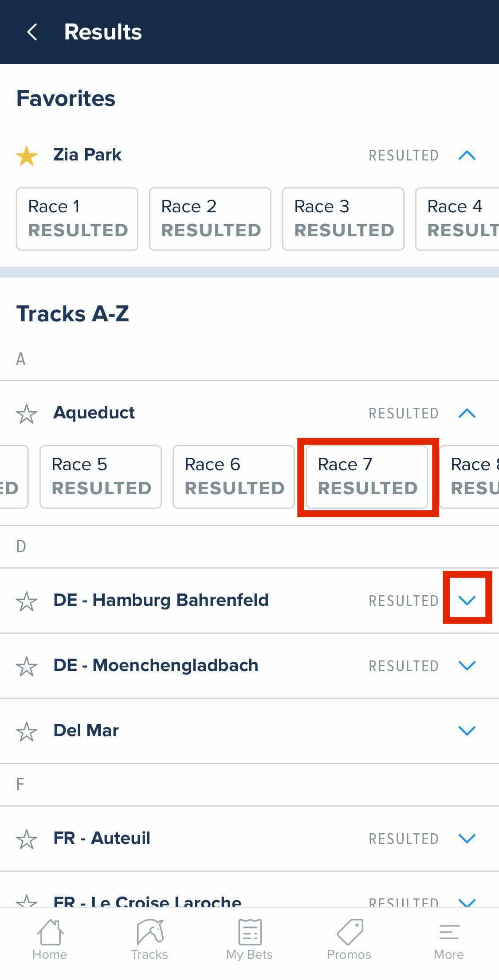Tap the Race 6 resulted chip
499x980 pixels.
coord(234,476)
